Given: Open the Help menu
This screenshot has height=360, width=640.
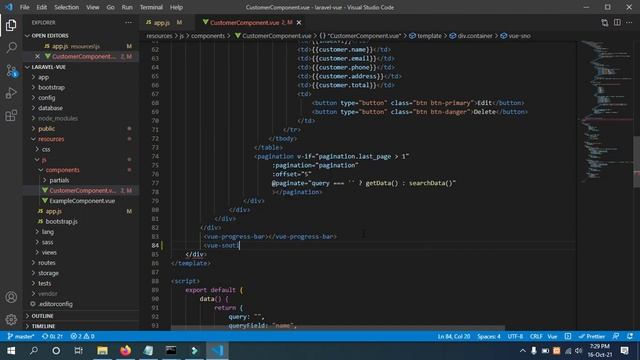Looking at the screenshot, I should point(176,7).
